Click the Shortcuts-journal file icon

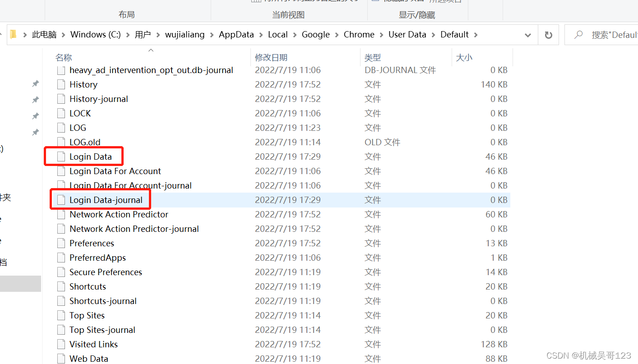[61, 301]
